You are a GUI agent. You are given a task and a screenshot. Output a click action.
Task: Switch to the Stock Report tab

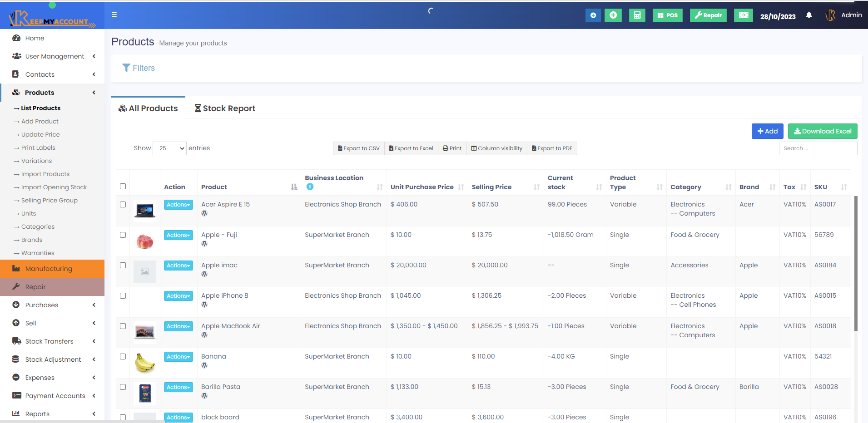coord(225,108)
